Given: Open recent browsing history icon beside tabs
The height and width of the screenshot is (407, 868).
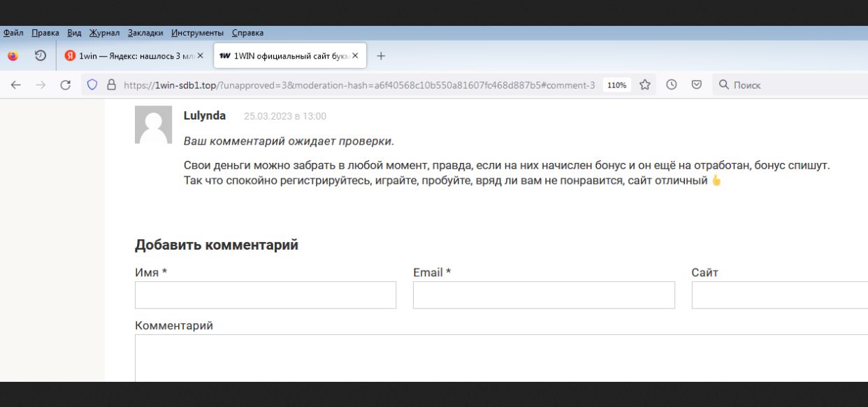Looking at the screenshot, I should coord(41,56).
